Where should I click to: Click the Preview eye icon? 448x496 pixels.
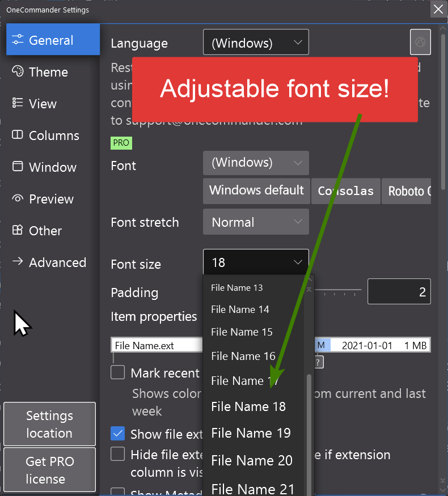tap(18, 198)
